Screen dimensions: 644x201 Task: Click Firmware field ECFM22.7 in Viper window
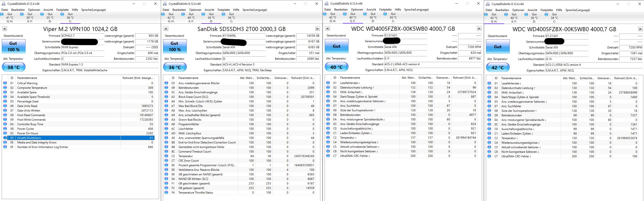[x=83, y=36]
